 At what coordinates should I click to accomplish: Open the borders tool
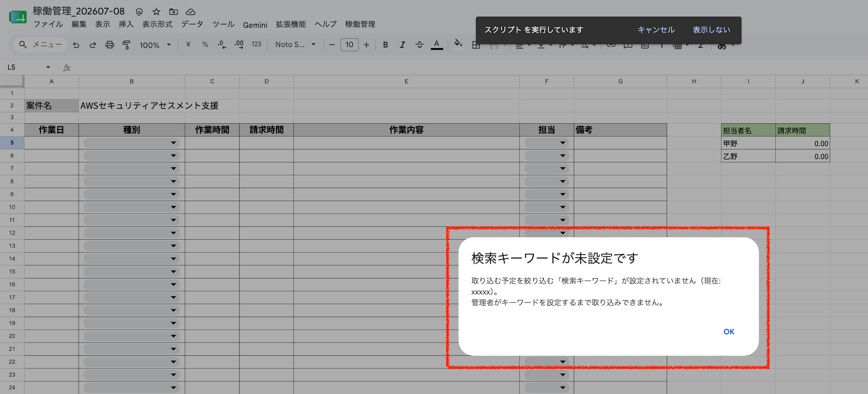click(x=476, y=46)
